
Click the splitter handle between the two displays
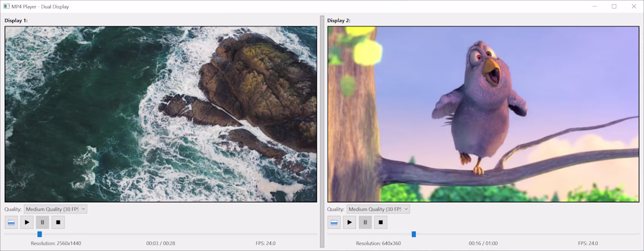pos(322,132)
